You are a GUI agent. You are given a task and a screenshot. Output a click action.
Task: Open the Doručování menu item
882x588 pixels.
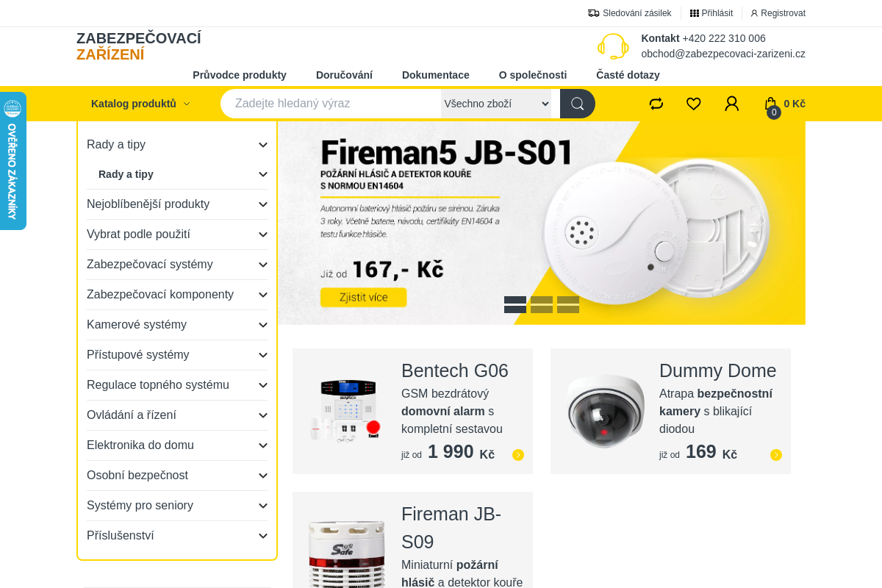click(x=344, y=75)
